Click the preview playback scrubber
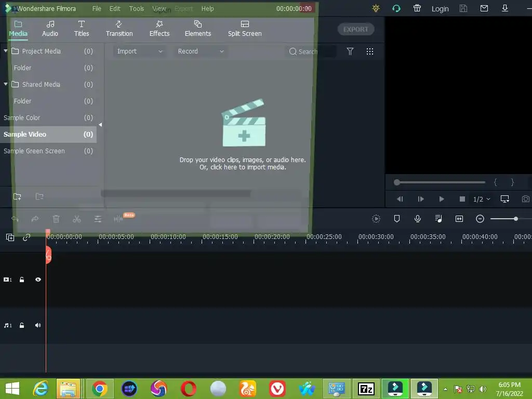The height and width of the screenshot is (399, 532). click(396, 182)
